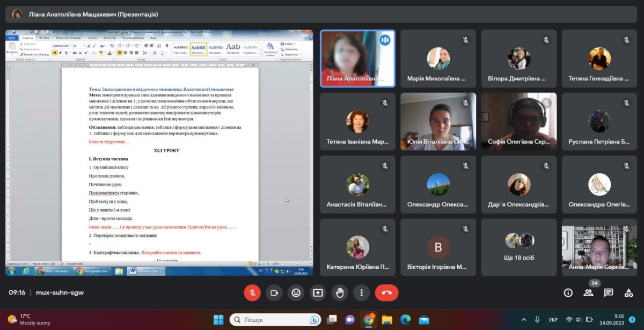Click Заменить (Replace) in Word ribbon
Viewport: 644px width, 330px height.
click(289, 49)
